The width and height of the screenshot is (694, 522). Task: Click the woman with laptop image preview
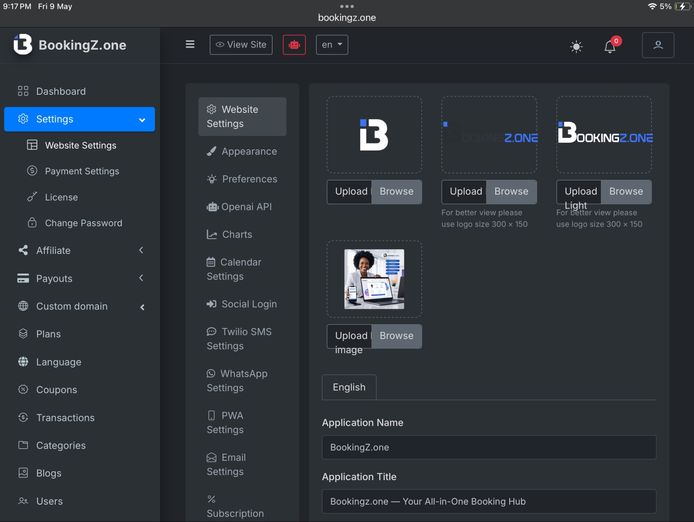[374, 279]
